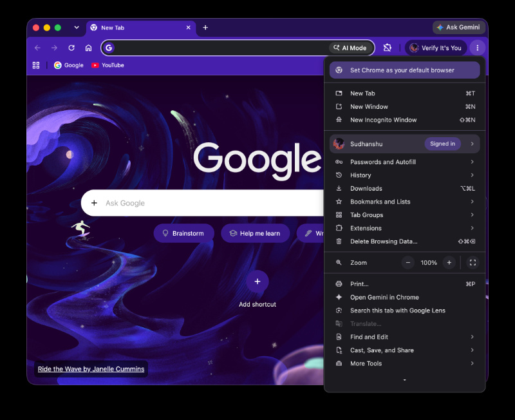This screenshot has height=420, width=515.
Task: Click the forward navigation arrow
Action: coord(54,48)
